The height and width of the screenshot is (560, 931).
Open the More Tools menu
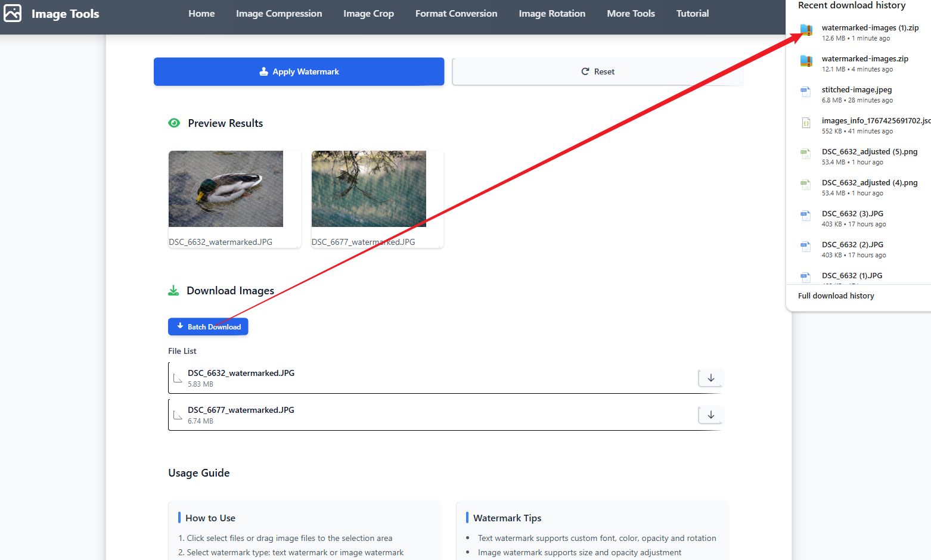pos(631,13)
